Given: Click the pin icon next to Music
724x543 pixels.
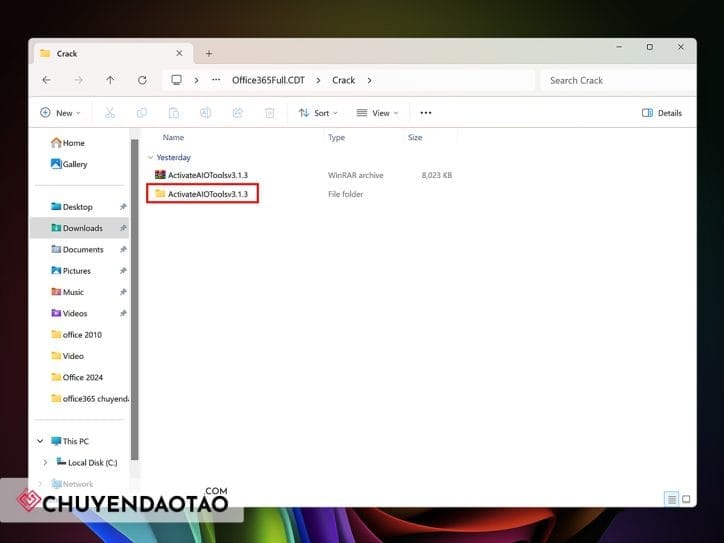Looking at the screenshot, I should (x=123, y=292).
